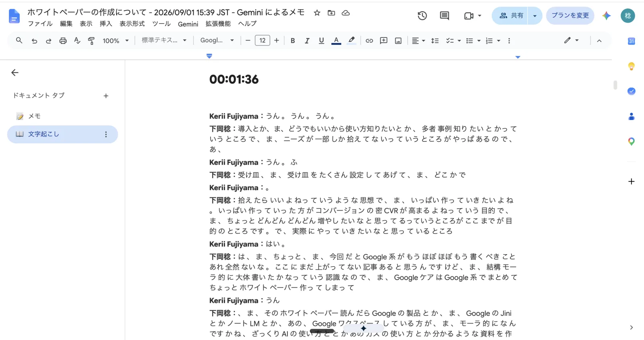Click the left indent ruler marker
Screen dimensions: 644x340
pos(209,56)
